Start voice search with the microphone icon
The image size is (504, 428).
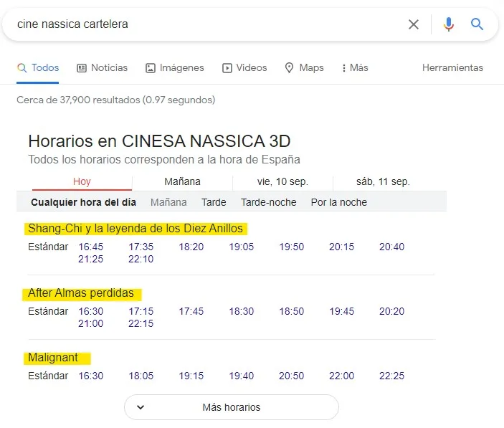(x=448, y=24)
